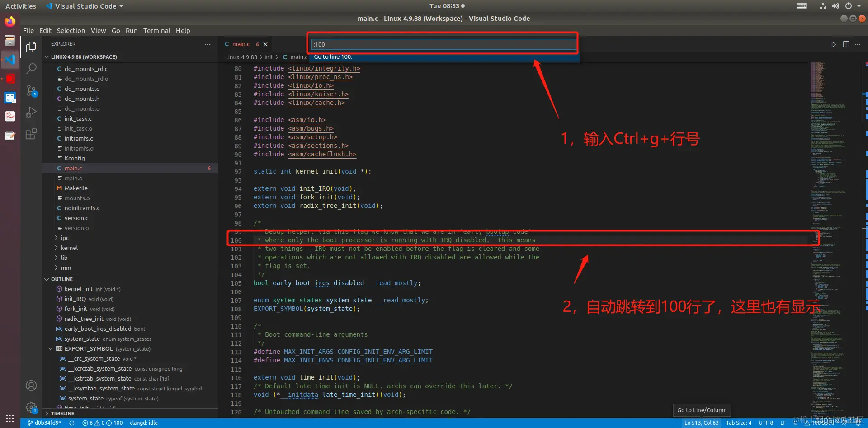The height and width of the screenshot is (428, 868).
Task: Open the Explorer views and more actions menu
Action: click(208, 44)
